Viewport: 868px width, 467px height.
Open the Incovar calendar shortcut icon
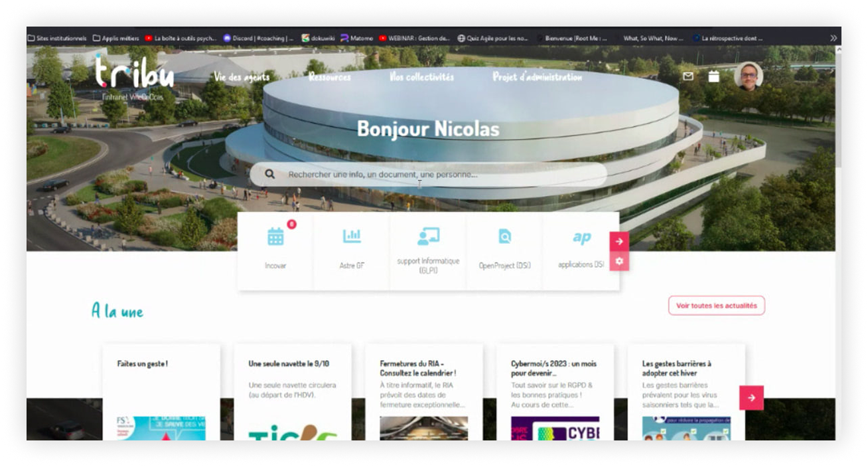(x=275, y=237)
